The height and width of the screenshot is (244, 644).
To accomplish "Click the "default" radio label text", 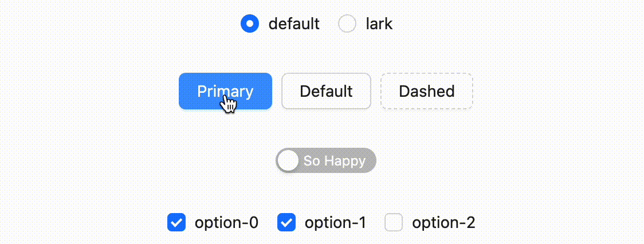I will point(294,24).
